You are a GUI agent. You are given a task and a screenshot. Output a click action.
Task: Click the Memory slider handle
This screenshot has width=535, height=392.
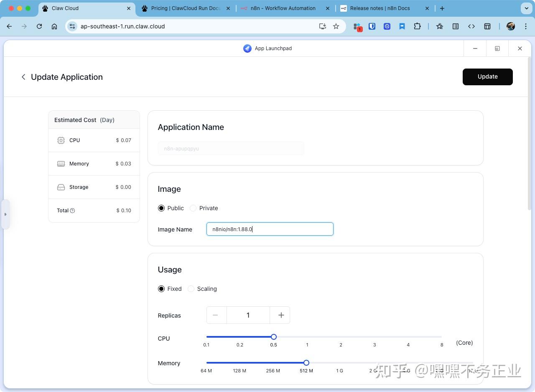(x=306, y=363)
